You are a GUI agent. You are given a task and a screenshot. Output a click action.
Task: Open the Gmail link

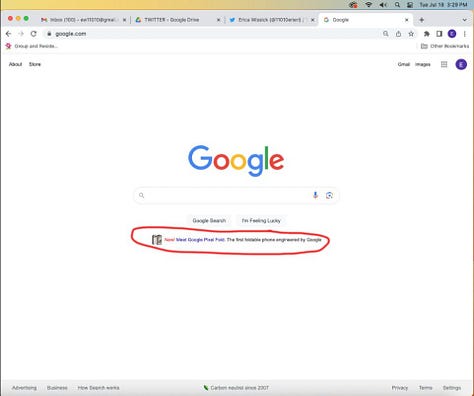pos(403,64)
